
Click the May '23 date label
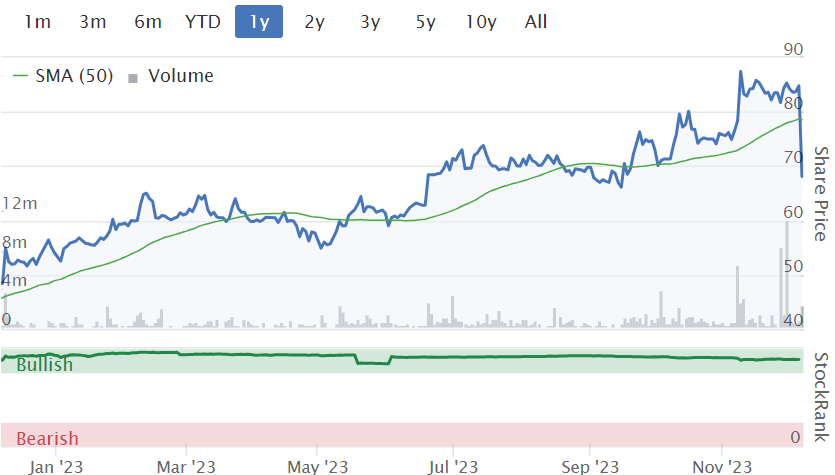[317, 467]
